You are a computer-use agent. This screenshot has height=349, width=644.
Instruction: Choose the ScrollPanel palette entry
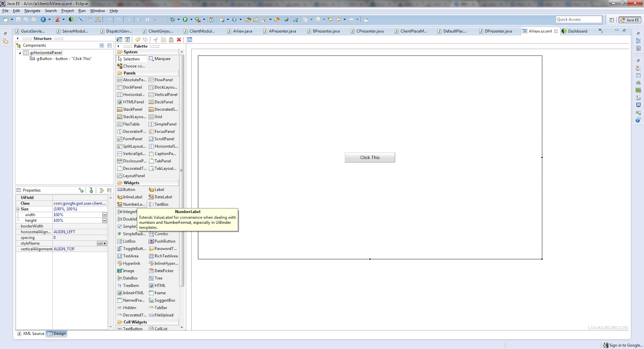coord(161,139)
